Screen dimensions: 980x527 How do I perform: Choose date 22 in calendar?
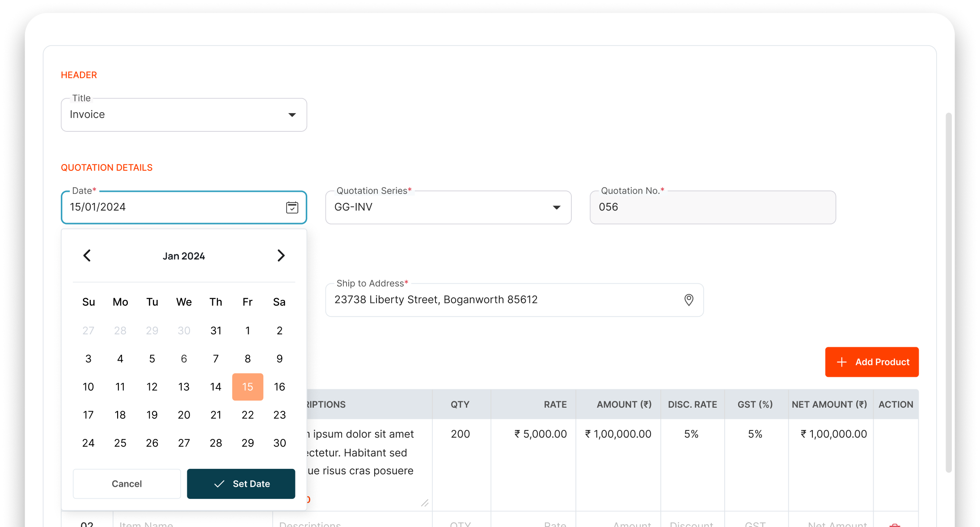(248, 415)
